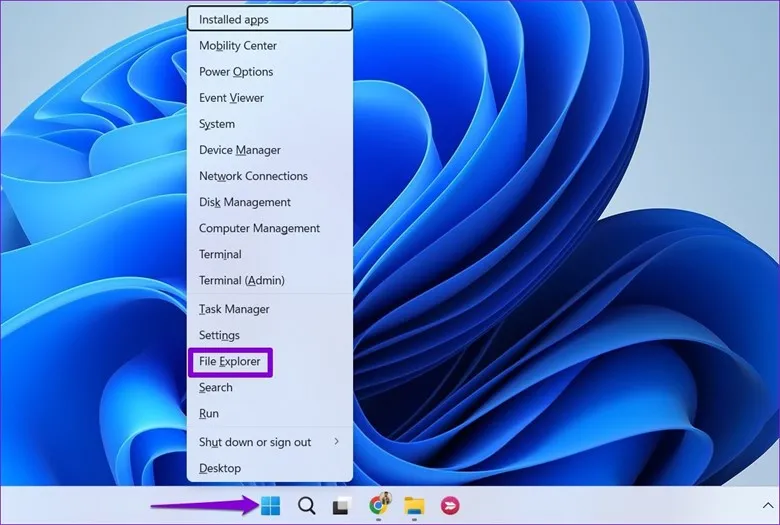The image size is (780, 525).
Task: Click the red lips app icon in taskbar
Action: point(450,506)
